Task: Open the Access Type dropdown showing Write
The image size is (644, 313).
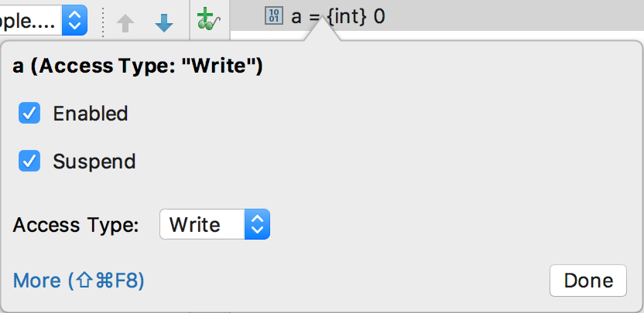Action: (214, 225)
